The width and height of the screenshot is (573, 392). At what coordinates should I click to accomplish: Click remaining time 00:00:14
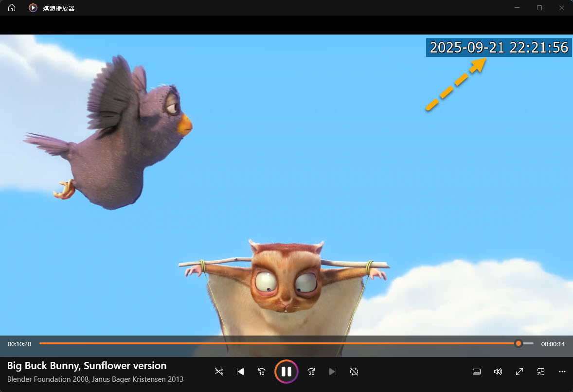553,344
